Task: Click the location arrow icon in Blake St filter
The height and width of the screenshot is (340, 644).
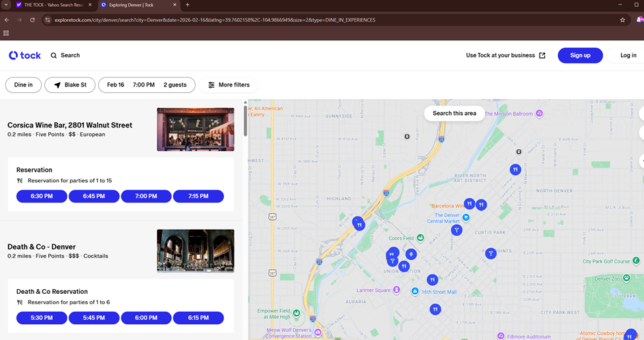Action: [57, 85]
